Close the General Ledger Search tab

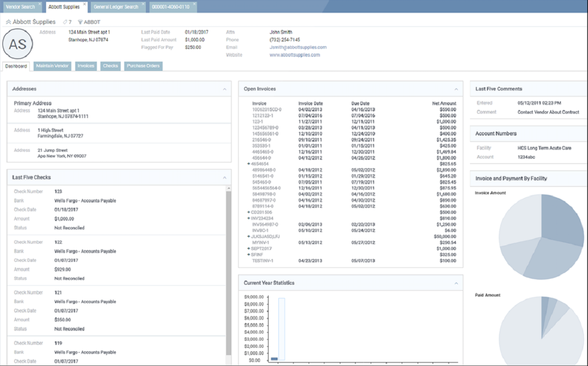point(143,4)
